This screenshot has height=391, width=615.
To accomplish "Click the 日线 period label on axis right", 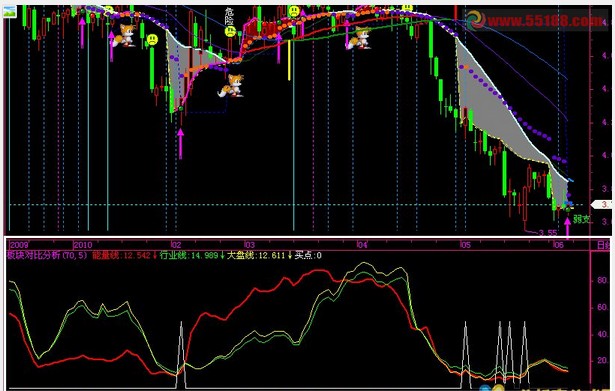I will [x=603, y=245].
